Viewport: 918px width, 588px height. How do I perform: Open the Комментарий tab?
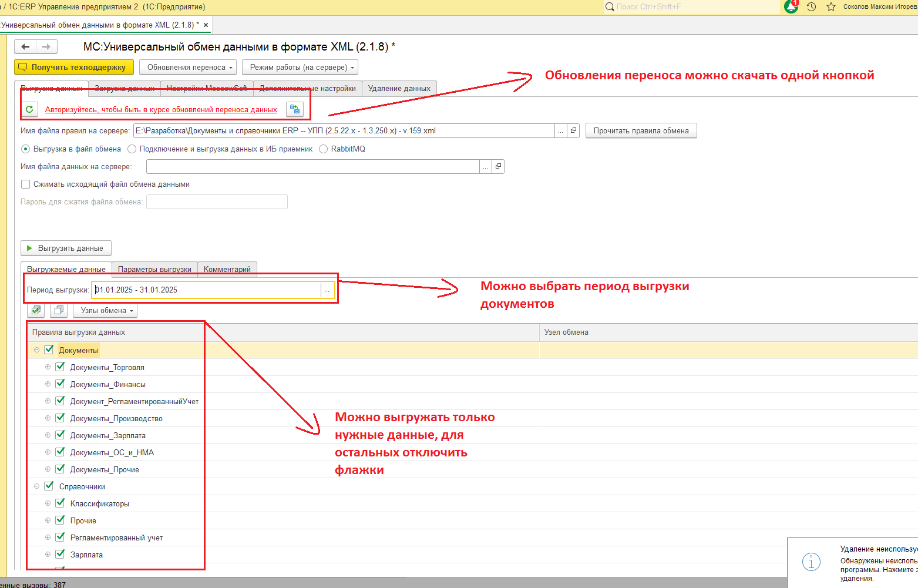[x=227, y=269]
